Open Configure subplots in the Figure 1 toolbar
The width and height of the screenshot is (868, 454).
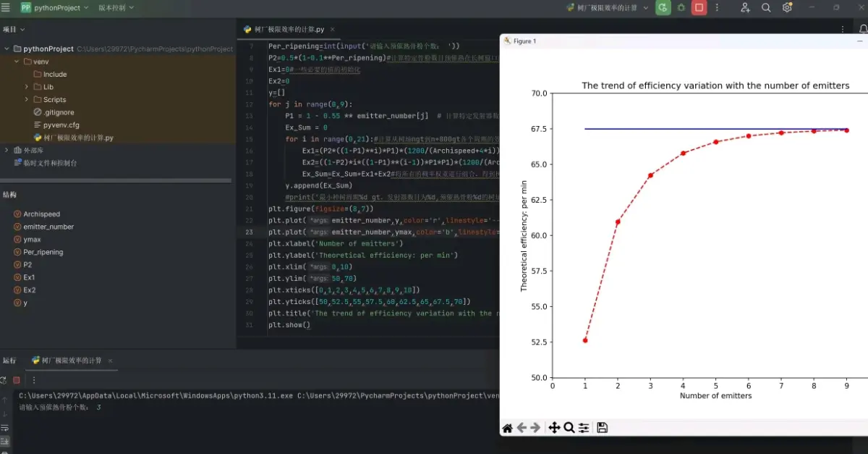pos(584,428)
